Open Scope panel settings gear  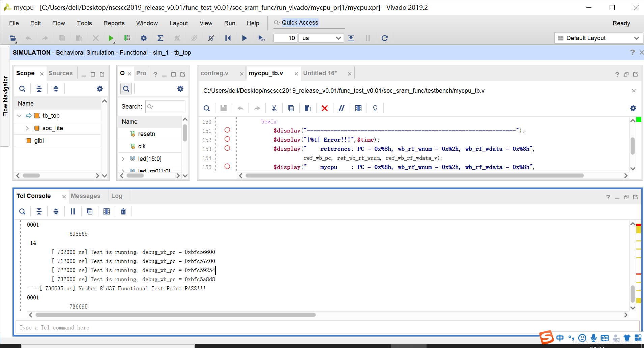tap(100, 89)
